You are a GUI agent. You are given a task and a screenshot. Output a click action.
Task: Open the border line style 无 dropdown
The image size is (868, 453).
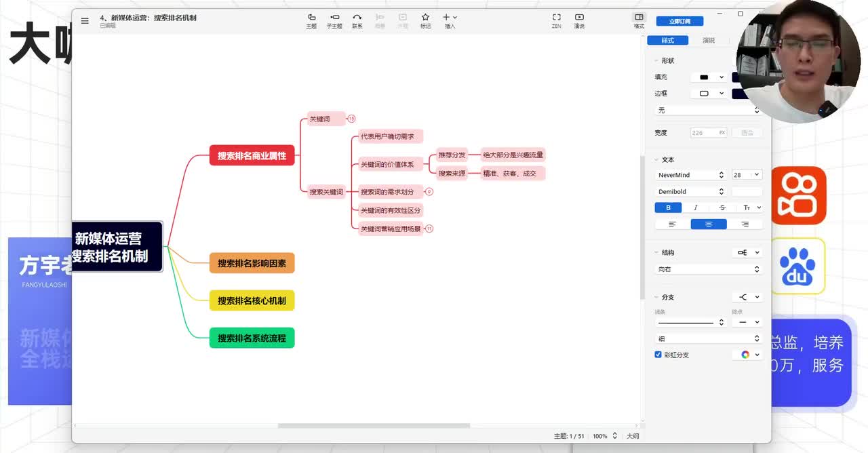[709, 110]
